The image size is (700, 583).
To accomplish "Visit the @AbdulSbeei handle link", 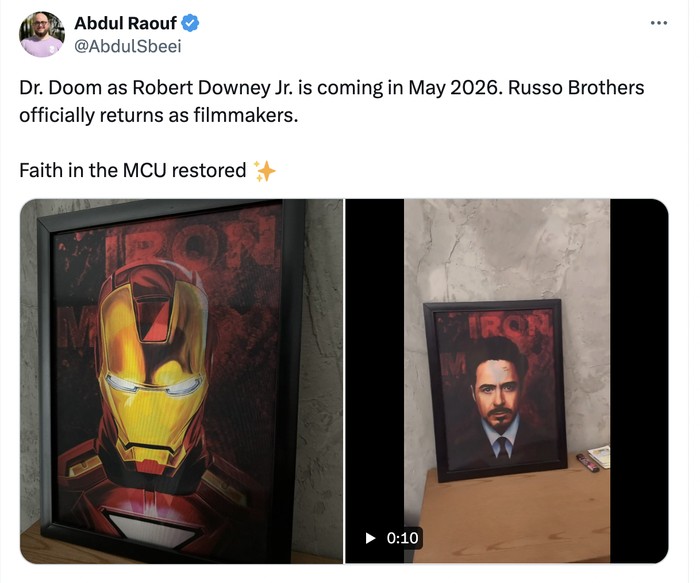I will [128, 46].
